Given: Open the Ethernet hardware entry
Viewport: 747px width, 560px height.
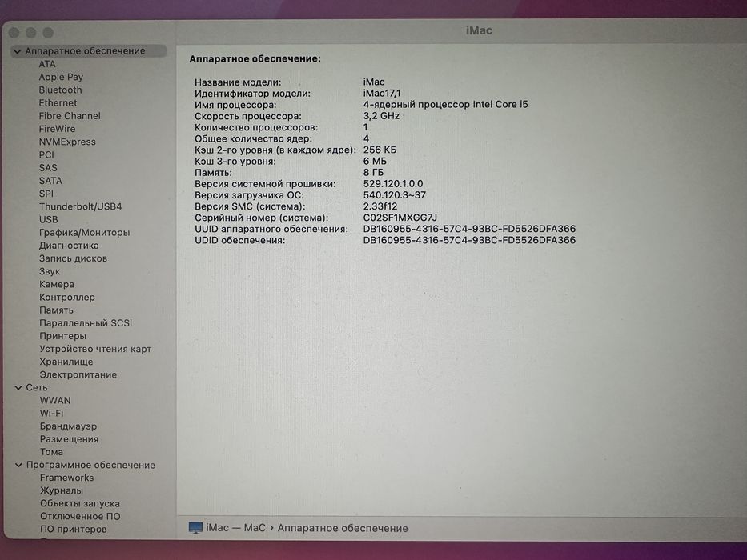Looking at the screenshot, I should tap(58, 103).
